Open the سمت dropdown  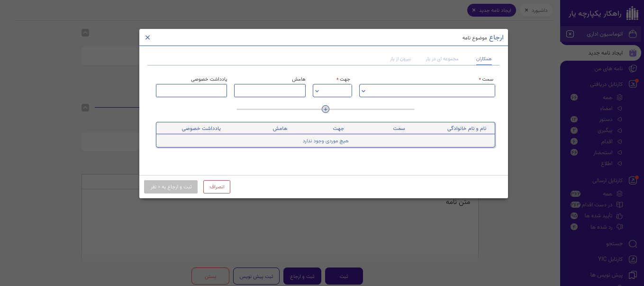coord(427,91)
